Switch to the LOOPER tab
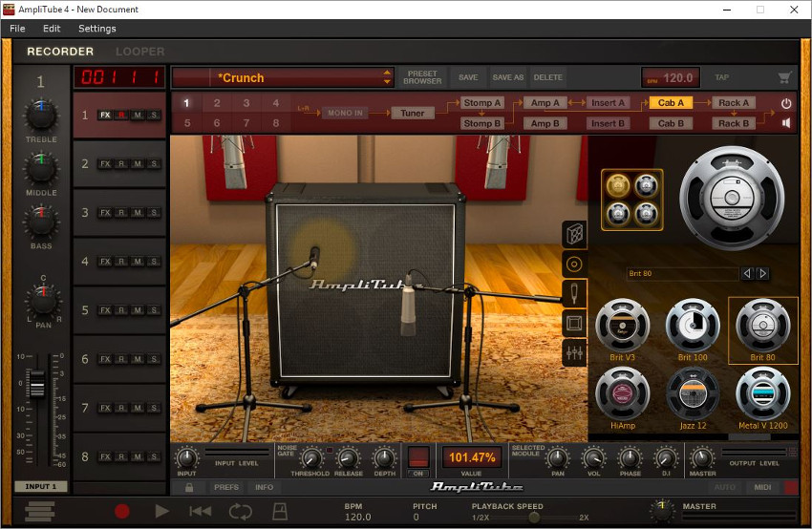This screenshot has width=812, height=529. pos(139,52)
